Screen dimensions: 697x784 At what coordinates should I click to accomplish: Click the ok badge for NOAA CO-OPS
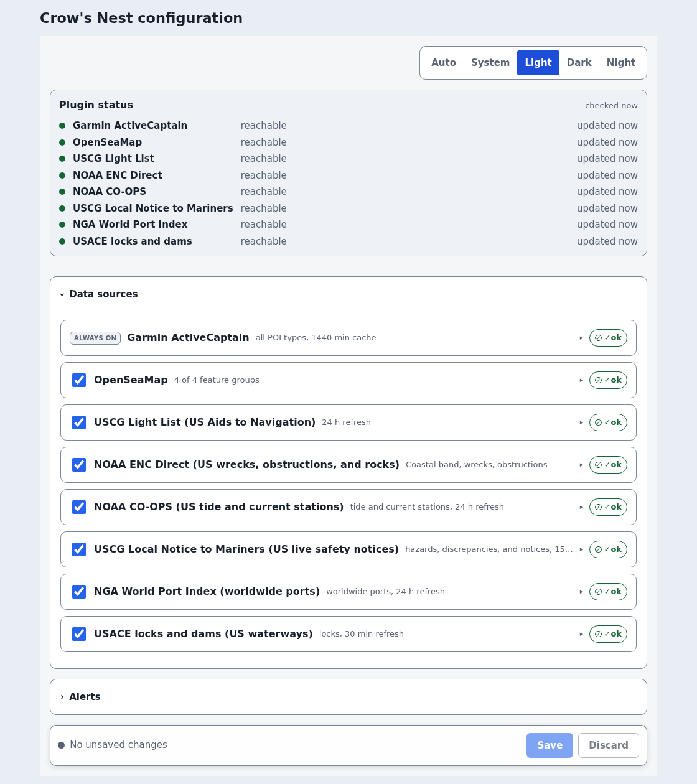(x=608, y=507)
